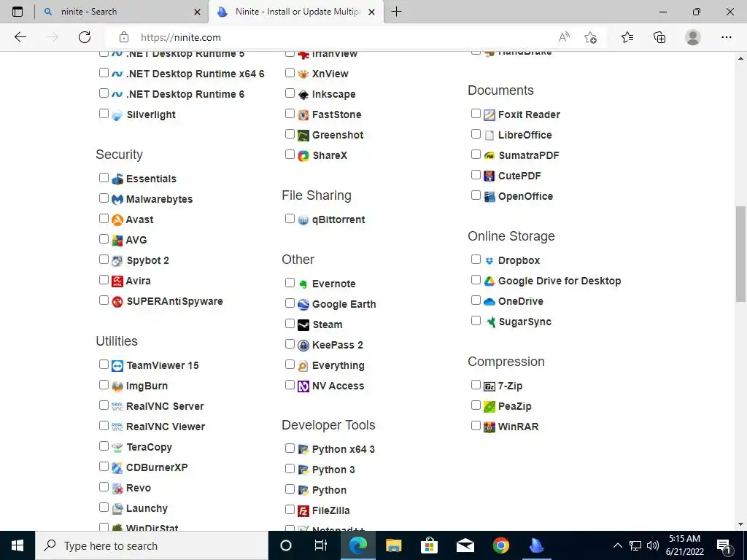Click the AVG logo icon
Viewport: 747px width, 560px height.
[x=117, y=241]
